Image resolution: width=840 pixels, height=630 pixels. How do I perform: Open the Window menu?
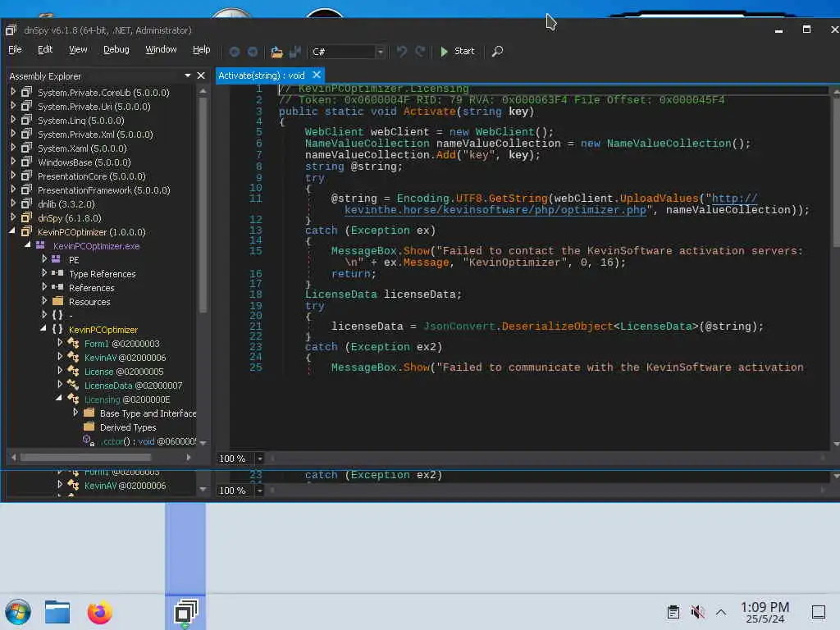click(x=161, y=49)
